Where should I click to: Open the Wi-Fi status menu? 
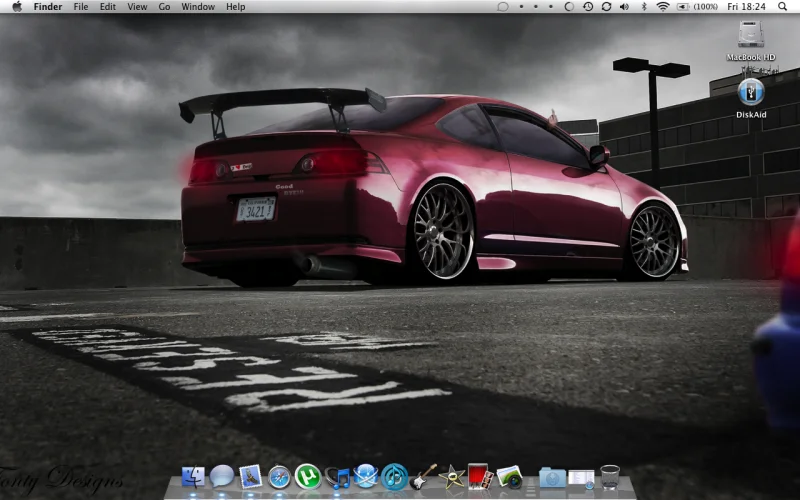point(663,7)
